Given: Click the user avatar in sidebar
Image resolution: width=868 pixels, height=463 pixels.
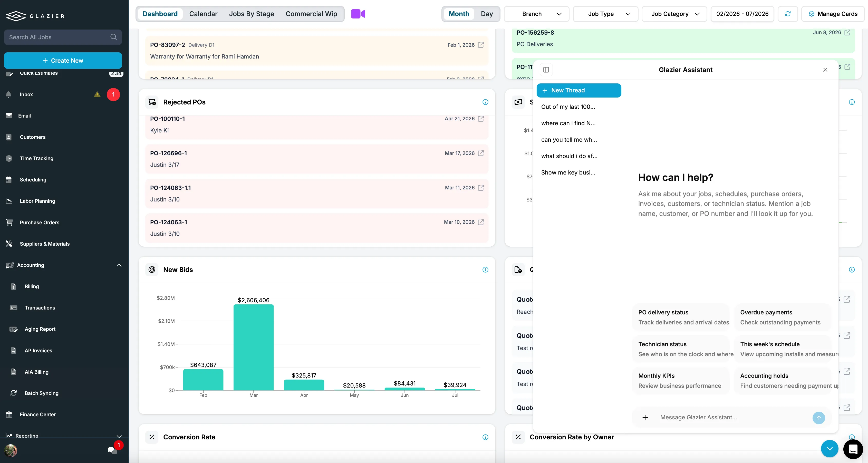Looking at the screenshot, I should pos(11,450).
